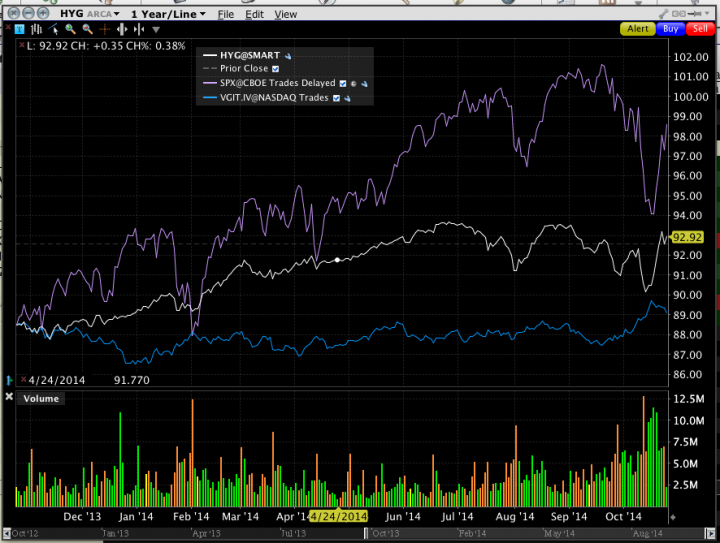Click the window maximize plus round button
Viewport: 720px width, 543px height.
43,13
